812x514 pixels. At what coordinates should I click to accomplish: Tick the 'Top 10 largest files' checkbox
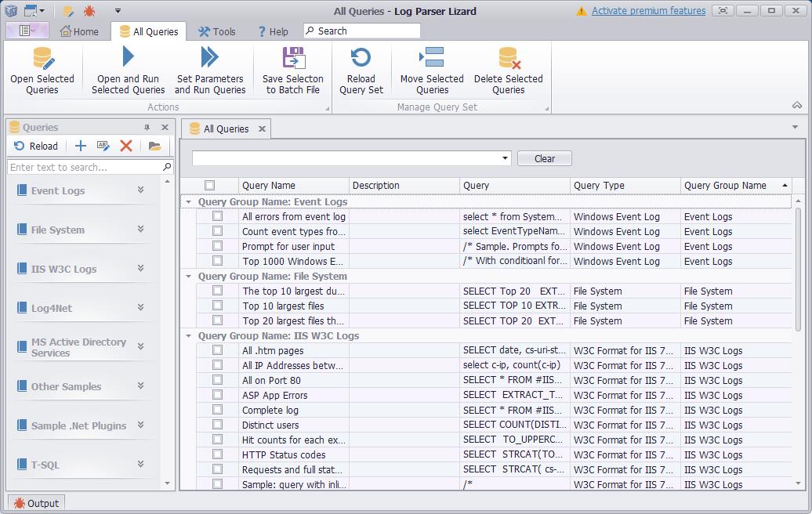pos(217,306)
